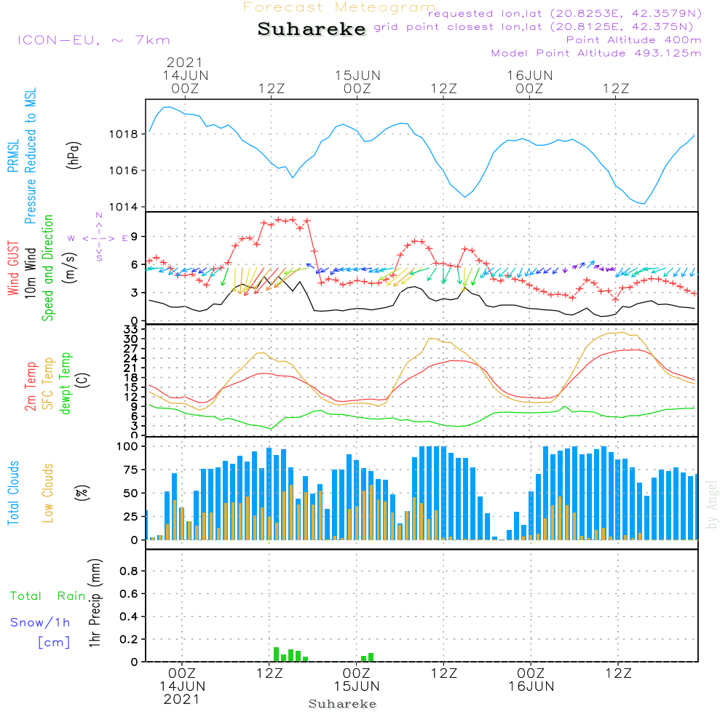
Task: Click the Model Point Altitude text
Action: (596, 53)
